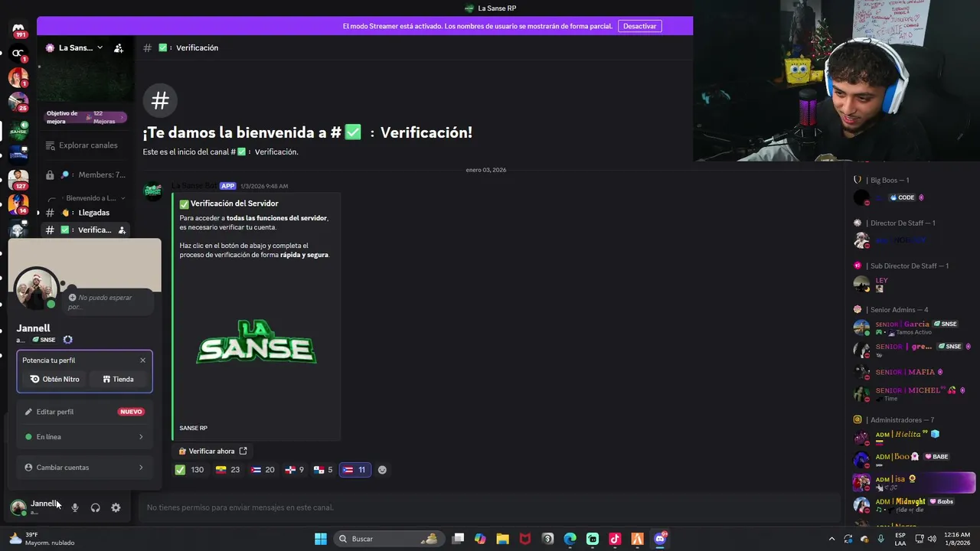
Task: Click create invite icon on Verificación channel
Action: click(x=122, y=230)
